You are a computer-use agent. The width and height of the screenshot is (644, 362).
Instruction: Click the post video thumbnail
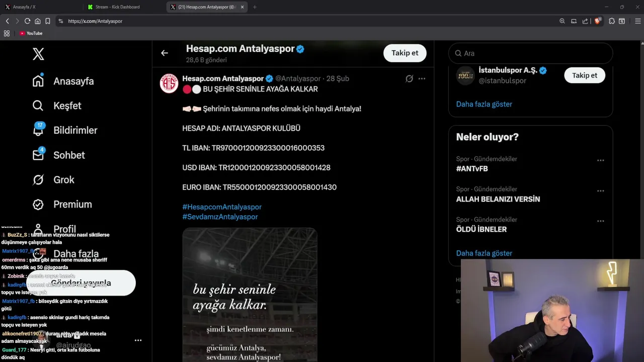(x=250, y=295)
